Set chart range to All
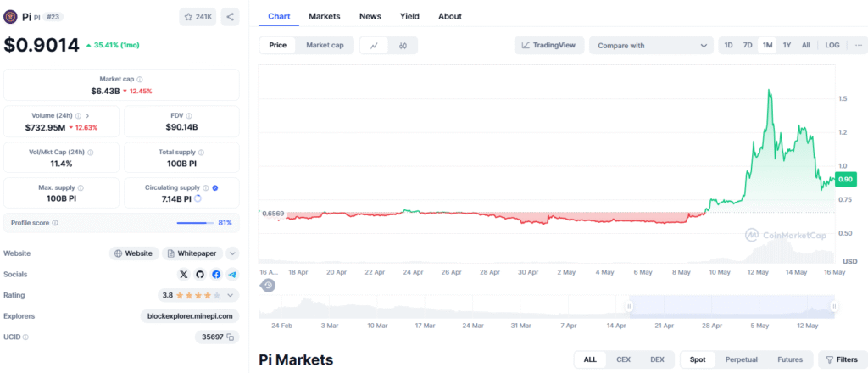Screen dimensions: 868x373 coord(806,46)
